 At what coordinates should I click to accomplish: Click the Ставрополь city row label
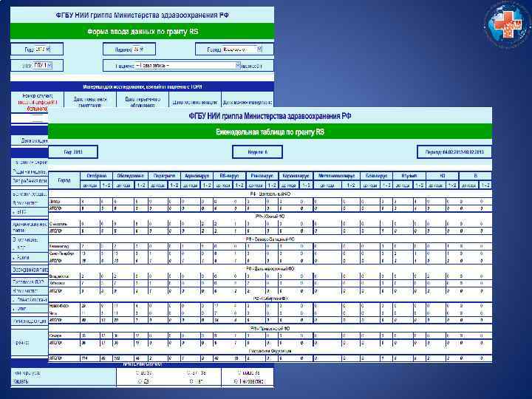pos(58,224)
